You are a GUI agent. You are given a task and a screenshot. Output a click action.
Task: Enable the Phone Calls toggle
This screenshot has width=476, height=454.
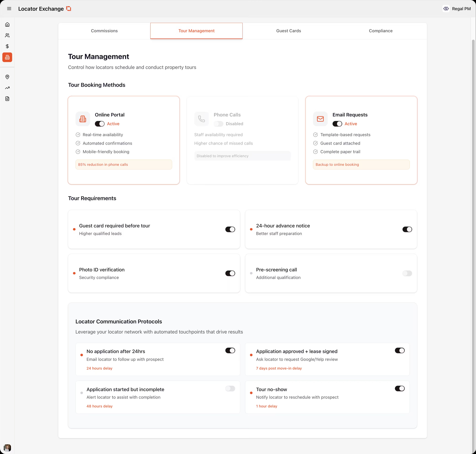click(x=218, y=124)
